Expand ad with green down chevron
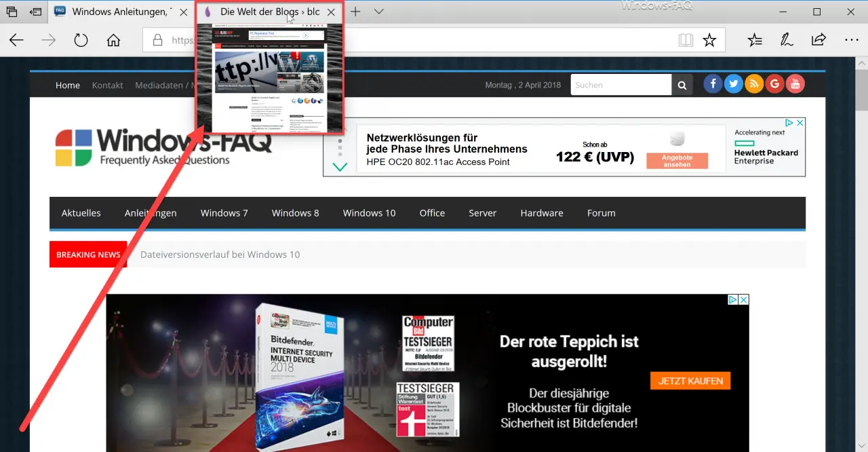Image resolution: width=868 pixels, height=452 pixels. [x=340, y=166]
